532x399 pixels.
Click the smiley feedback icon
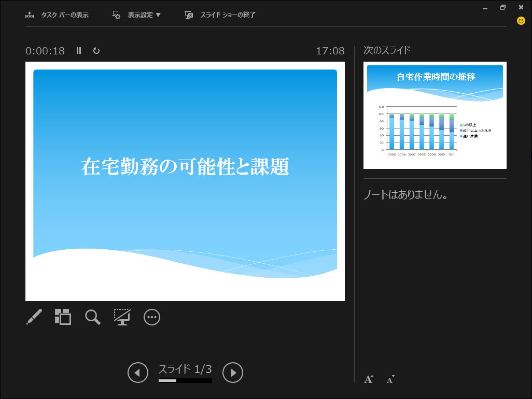point(520,21)
